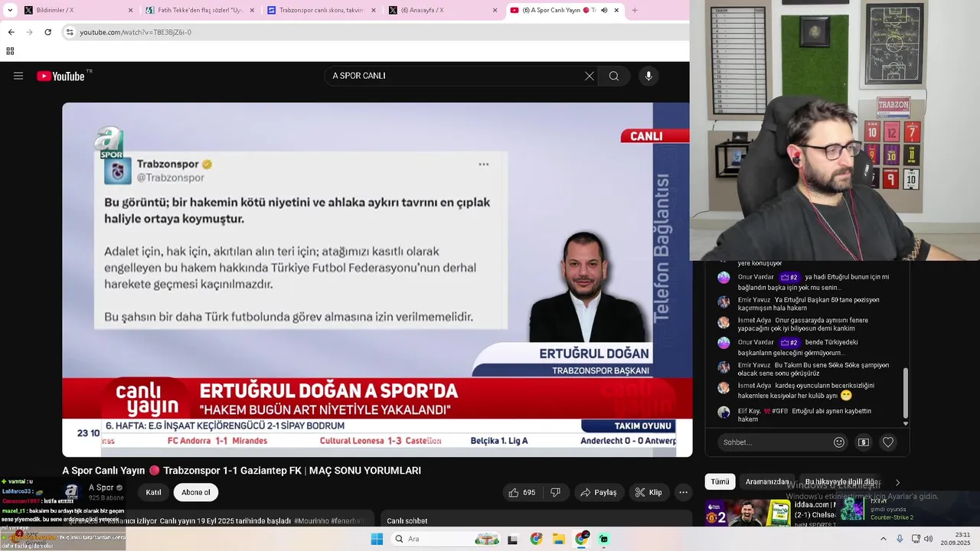
Task: Advance filter chips with right chevron
Action: [x=897, y=482]
